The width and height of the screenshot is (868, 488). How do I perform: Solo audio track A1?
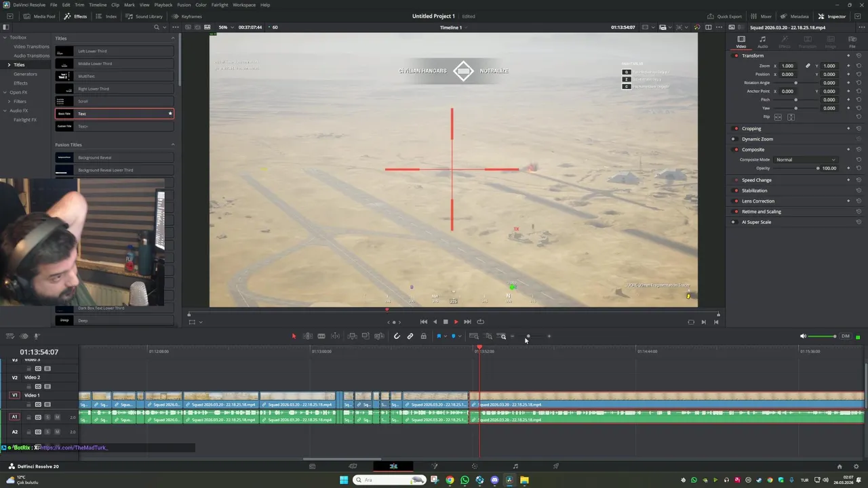pos(47,417)
